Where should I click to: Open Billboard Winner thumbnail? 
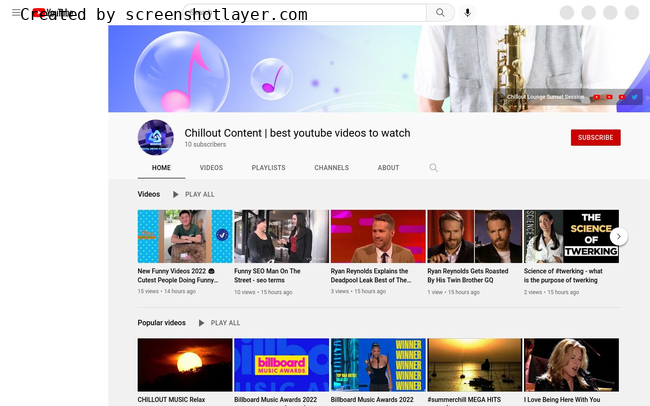(x=378, y=365)
